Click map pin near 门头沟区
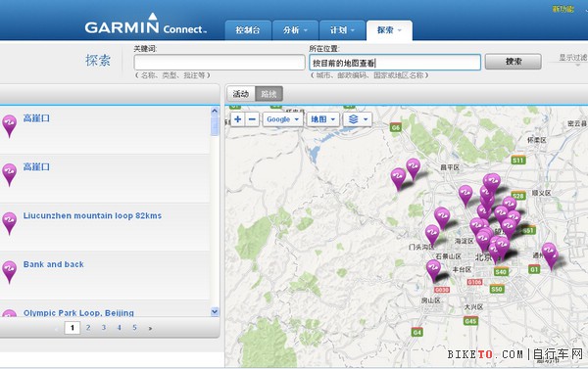Image resolution: width=588 pixels, height=369 pixels. pos(432,235)
